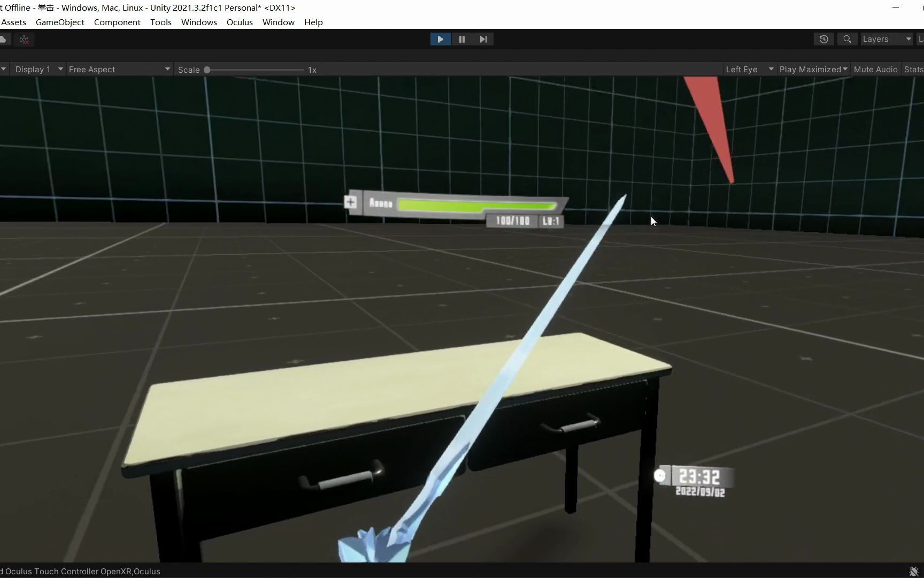The width and height of the screenshot is (924, 578).
Task: Click the green health bar
Action: (477, 207)
